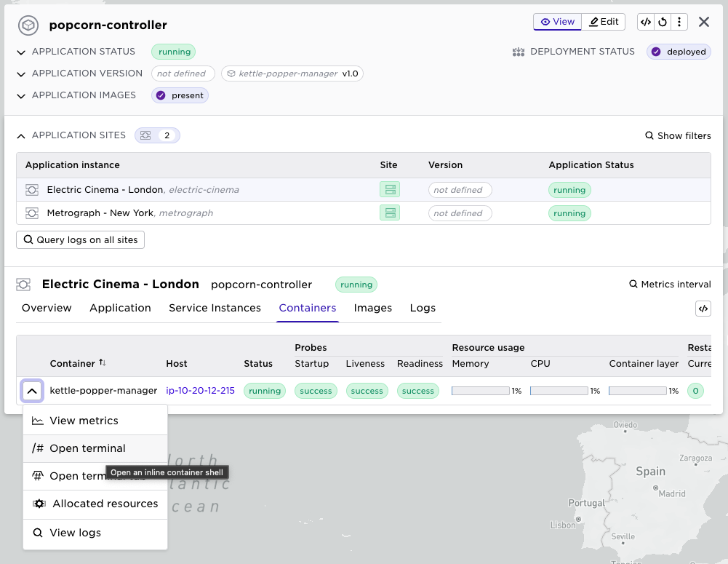Click Query logs on all sites button
Image resolution: width=728 pixels, height=564 pixels.
click(x=80, y=239)
